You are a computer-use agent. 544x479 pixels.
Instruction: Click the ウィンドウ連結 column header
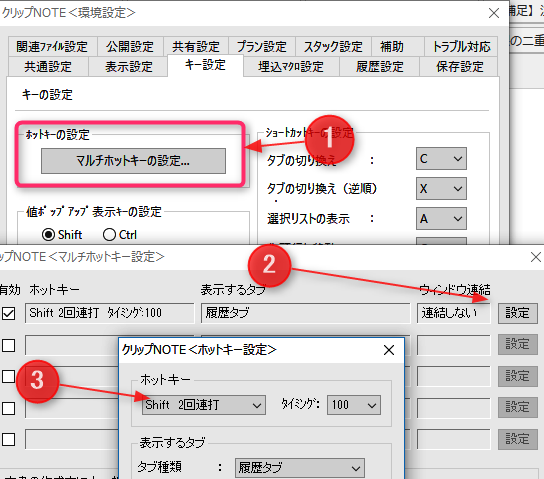pyautogui.click(x=454, y=290)
